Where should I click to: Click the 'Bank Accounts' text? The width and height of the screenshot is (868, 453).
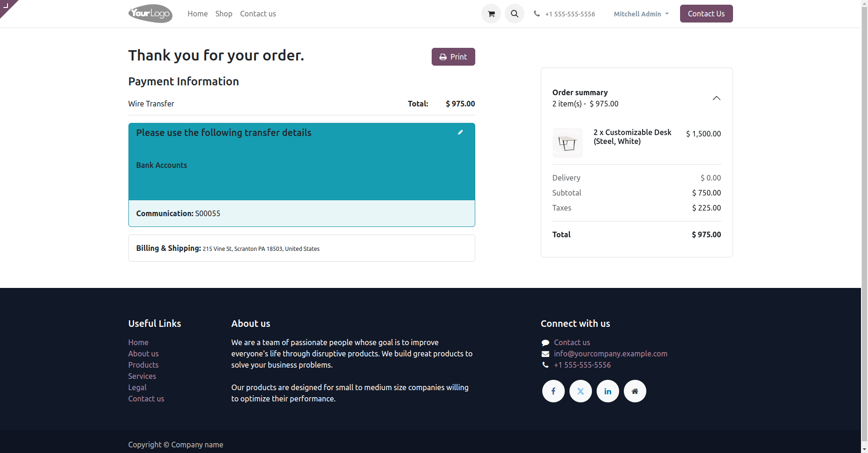161,165
